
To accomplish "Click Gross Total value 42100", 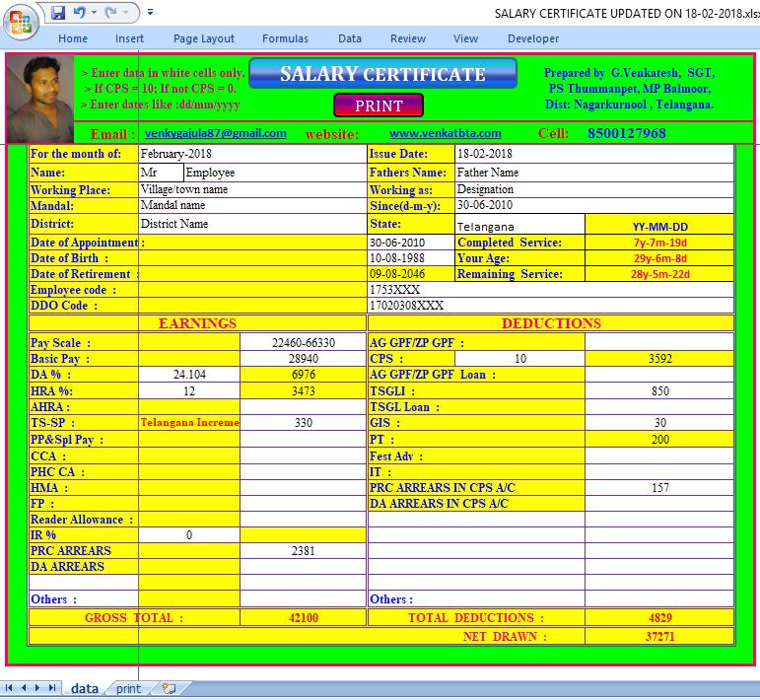I will pyautogui.click(x=303, y=617).
